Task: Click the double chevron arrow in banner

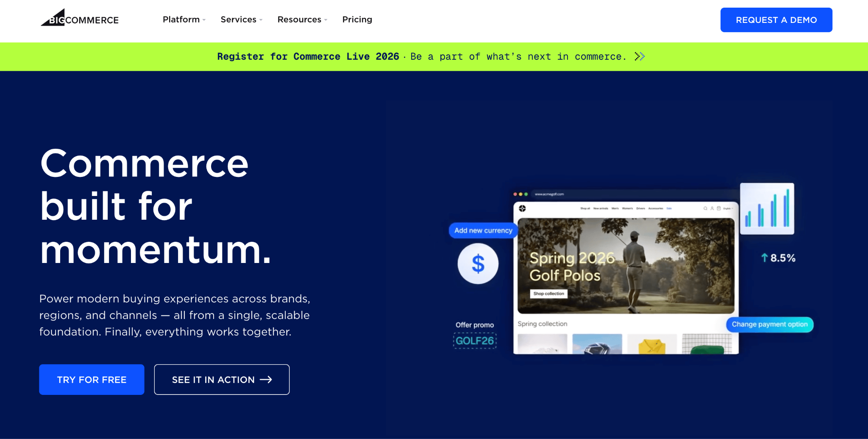Action: point(640,56)
